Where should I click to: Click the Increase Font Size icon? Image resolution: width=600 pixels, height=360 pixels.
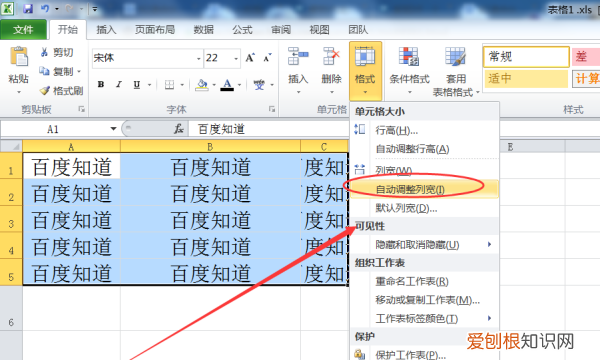pos(250,58)
